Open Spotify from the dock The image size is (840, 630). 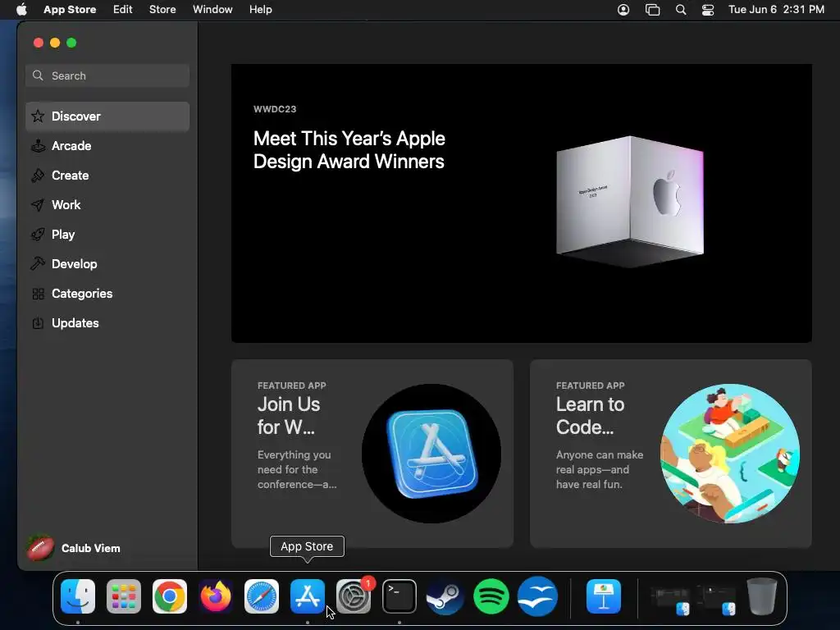pos(491,596)
